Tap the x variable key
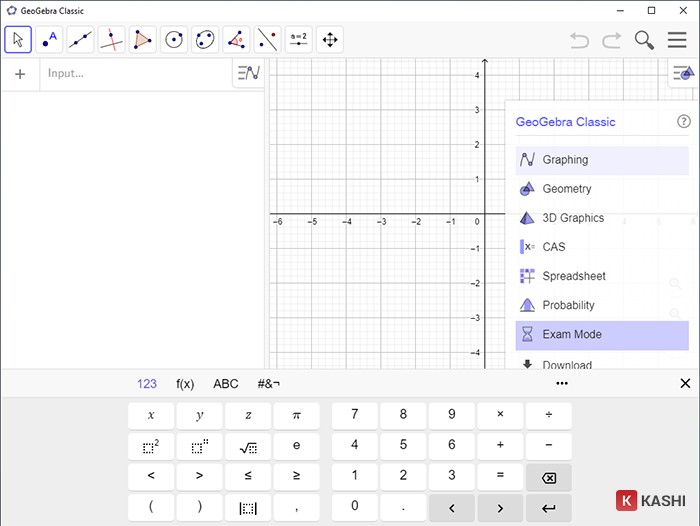 click(151, 415)
